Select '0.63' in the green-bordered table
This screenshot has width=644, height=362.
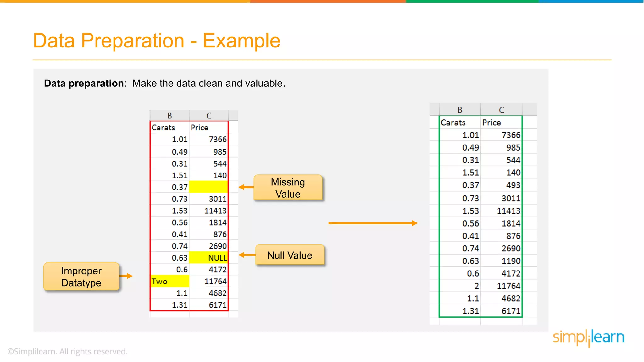point(460,261)
